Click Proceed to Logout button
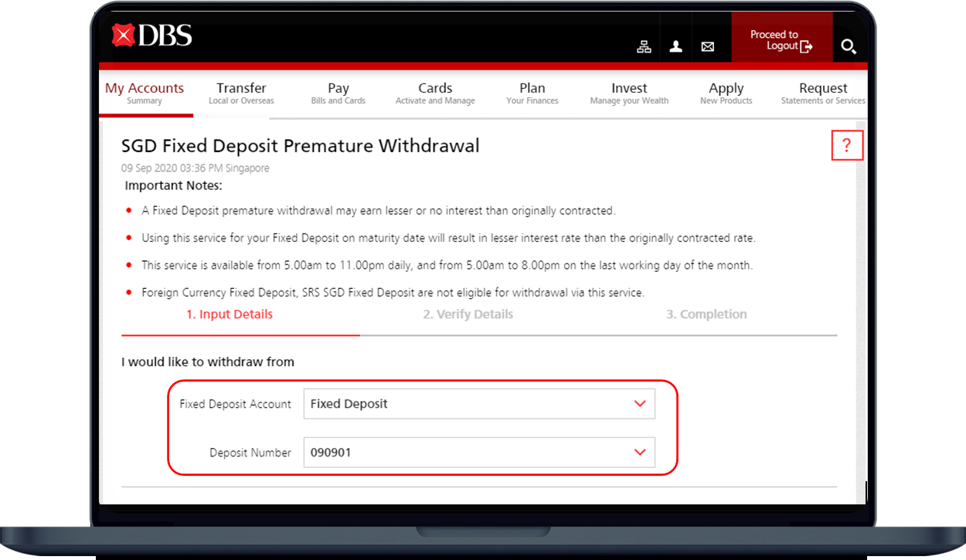Screen dimensions: 966x560 pos(781,40)
